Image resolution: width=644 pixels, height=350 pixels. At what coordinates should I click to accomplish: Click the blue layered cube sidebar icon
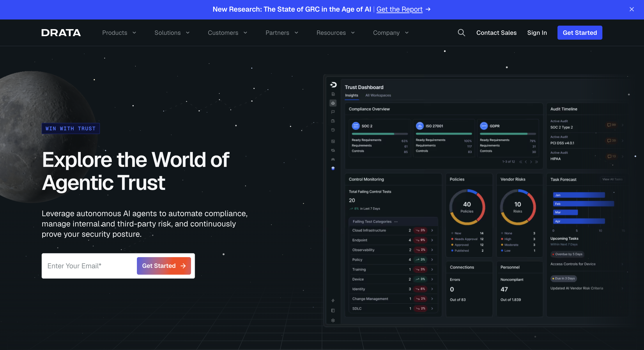pyautogui.click(x=333, y=168)
